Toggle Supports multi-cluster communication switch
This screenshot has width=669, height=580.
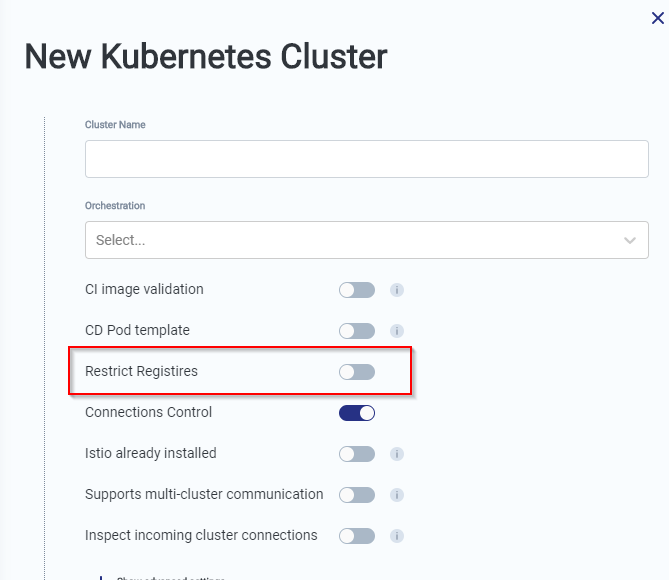tap(357, 495)
